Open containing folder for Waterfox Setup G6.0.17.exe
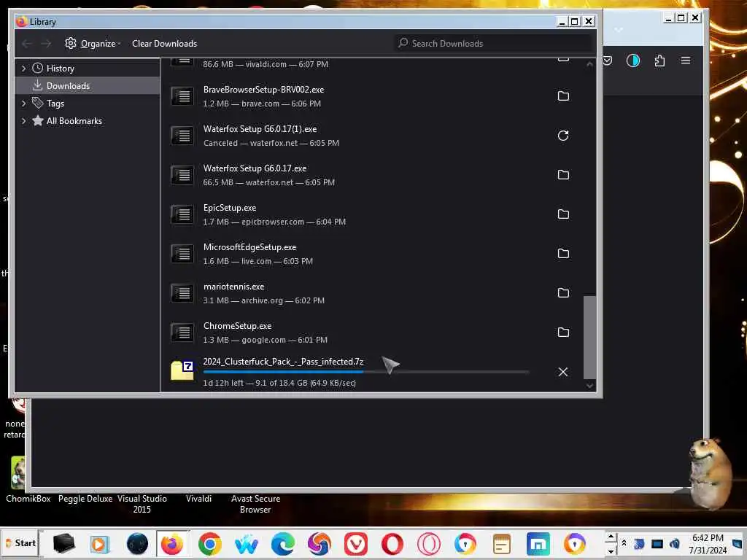The image size is (747, 560). (x=563, y=175)
